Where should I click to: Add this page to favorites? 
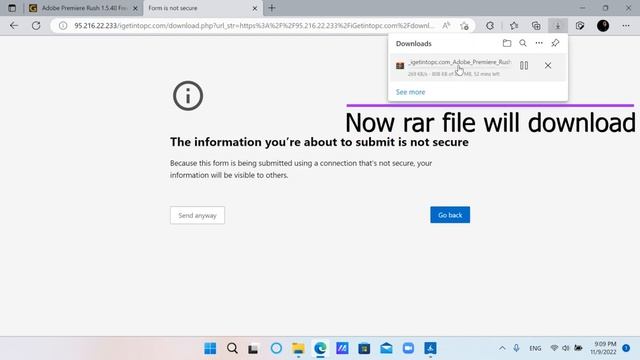pos(464,26)
